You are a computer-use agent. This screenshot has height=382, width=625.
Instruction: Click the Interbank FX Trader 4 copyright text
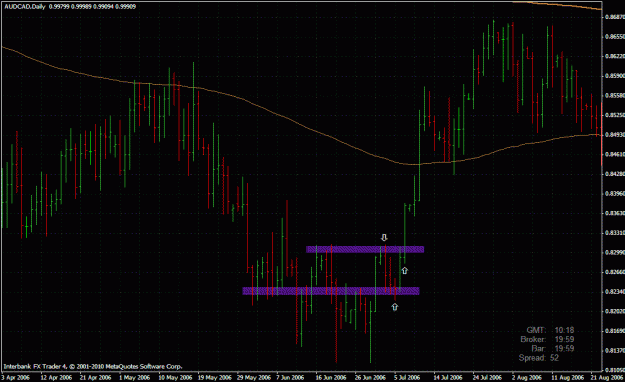pos(93,366)
